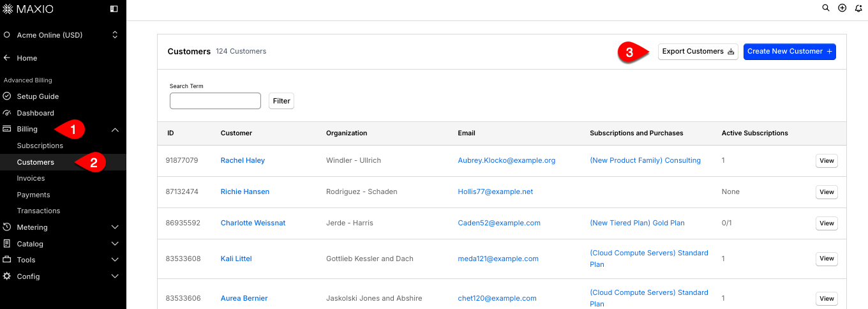Open Kali Littel customer link
Screen dimensions: 868x309
(x=236, y=259)
